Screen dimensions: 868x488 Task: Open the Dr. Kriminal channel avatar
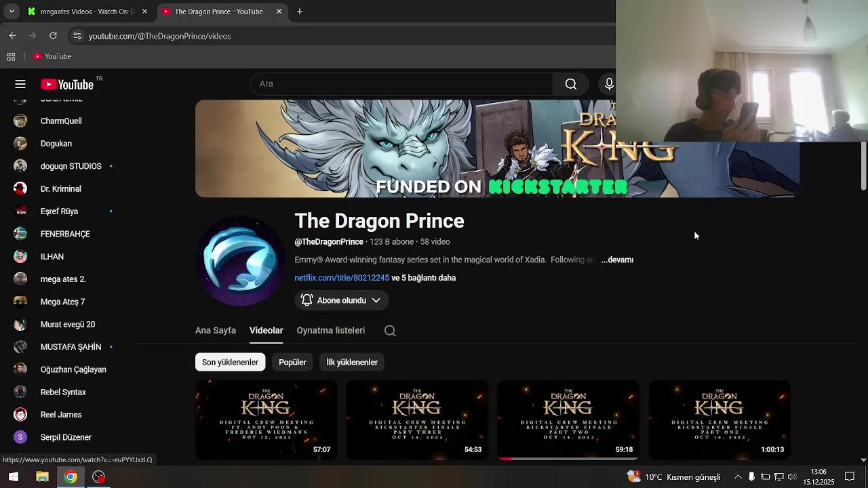[20, 189]
